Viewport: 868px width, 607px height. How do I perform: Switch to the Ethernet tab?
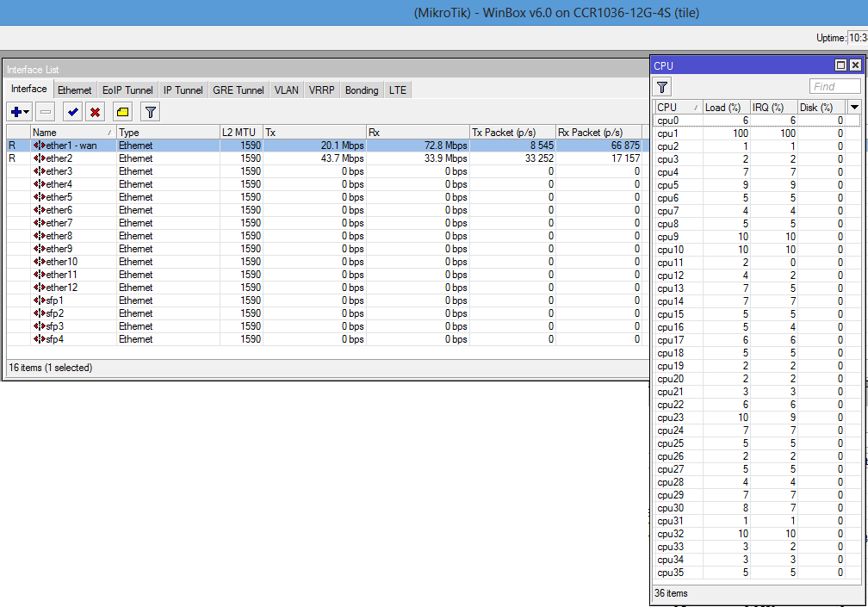point(75,90)
